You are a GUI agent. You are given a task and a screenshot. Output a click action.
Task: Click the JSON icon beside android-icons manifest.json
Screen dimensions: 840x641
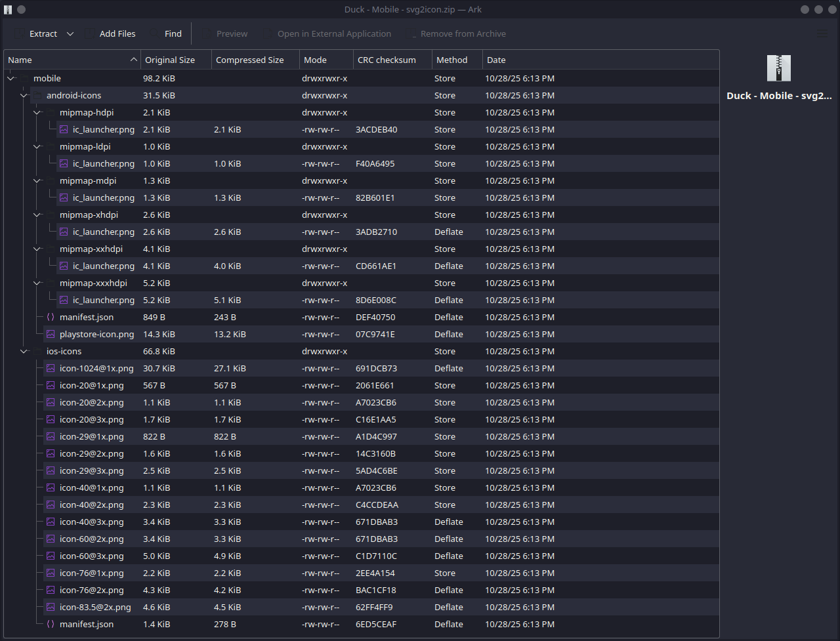pos(51,317)
